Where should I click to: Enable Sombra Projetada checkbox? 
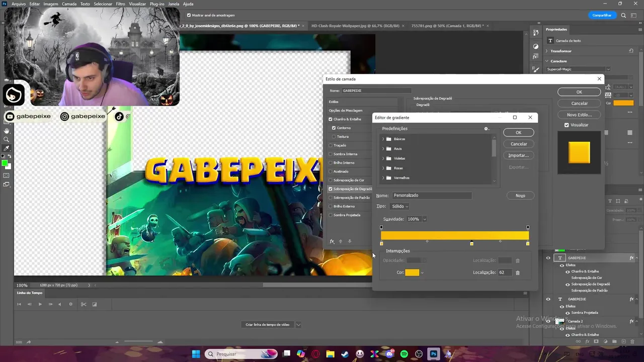(x=331, y=215)
